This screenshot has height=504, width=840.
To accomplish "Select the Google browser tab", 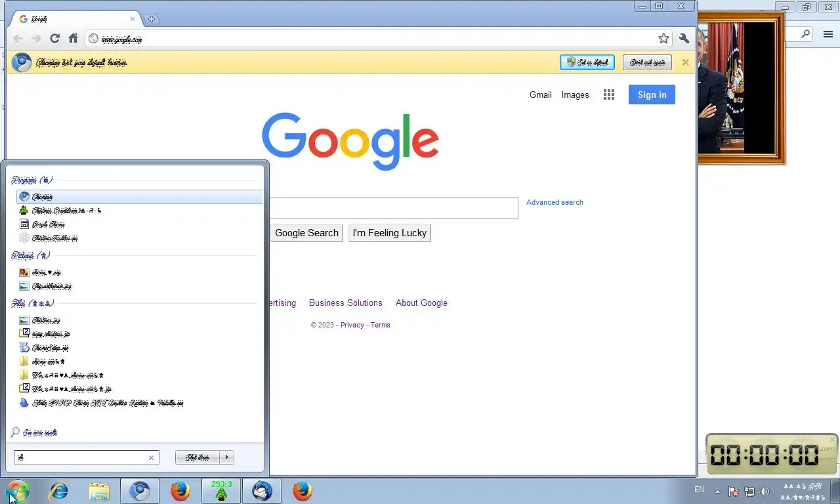I will pyautogui.click(x=75, y=19).
